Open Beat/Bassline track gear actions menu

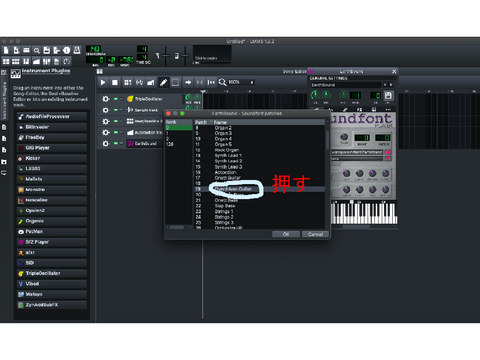(106, 121)
